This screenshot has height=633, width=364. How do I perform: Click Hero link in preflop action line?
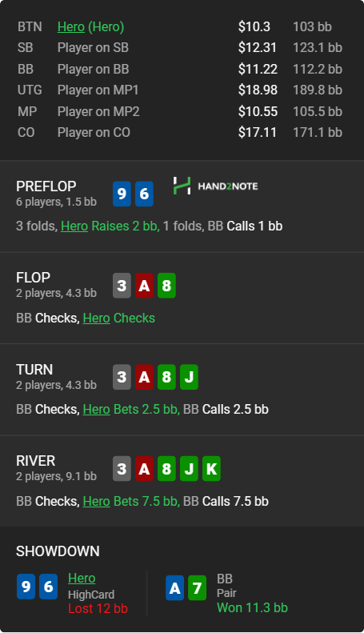(x=74, y=226)
